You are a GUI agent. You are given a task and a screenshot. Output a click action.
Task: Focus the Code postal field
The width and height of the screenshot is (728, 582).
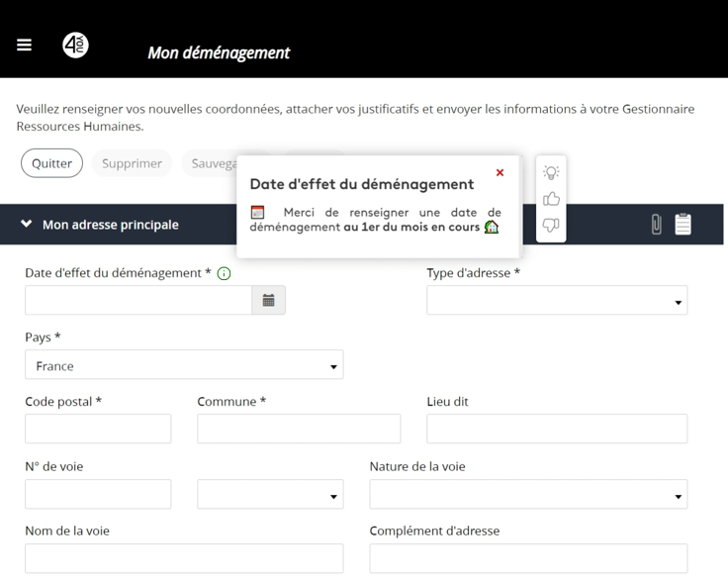[x=98, y=429]
